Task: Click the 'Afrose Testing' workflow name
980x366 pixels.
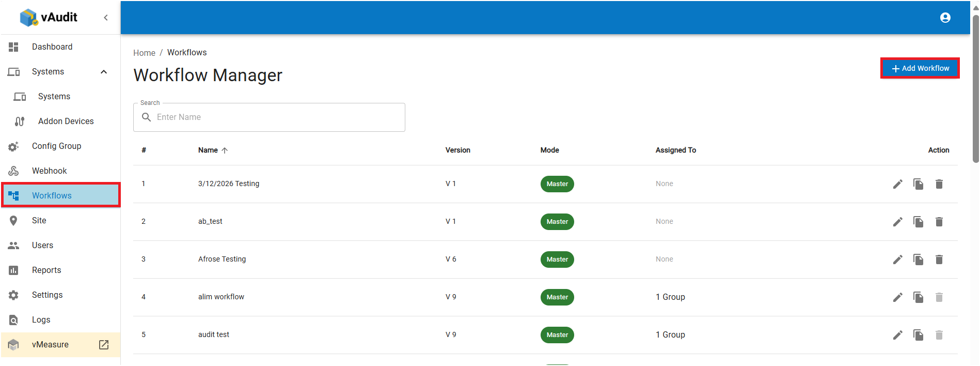Action: 222,260
